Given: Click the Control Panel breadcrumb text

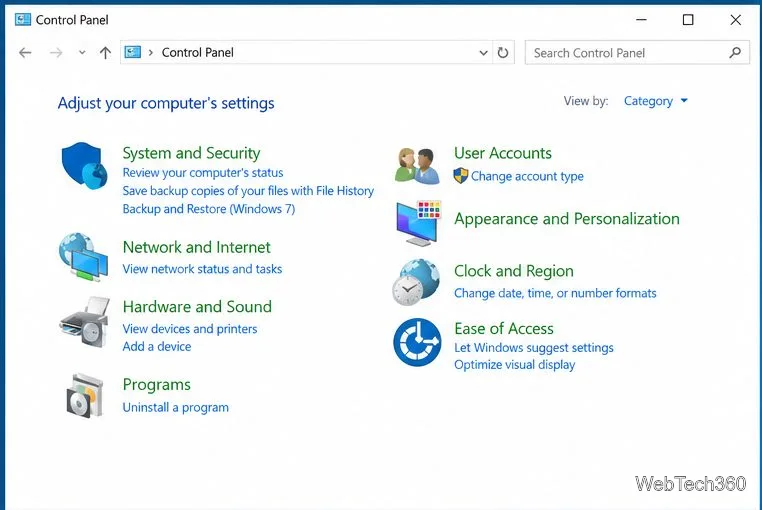Looking at the screenshot, I should [x=197, y=53].
